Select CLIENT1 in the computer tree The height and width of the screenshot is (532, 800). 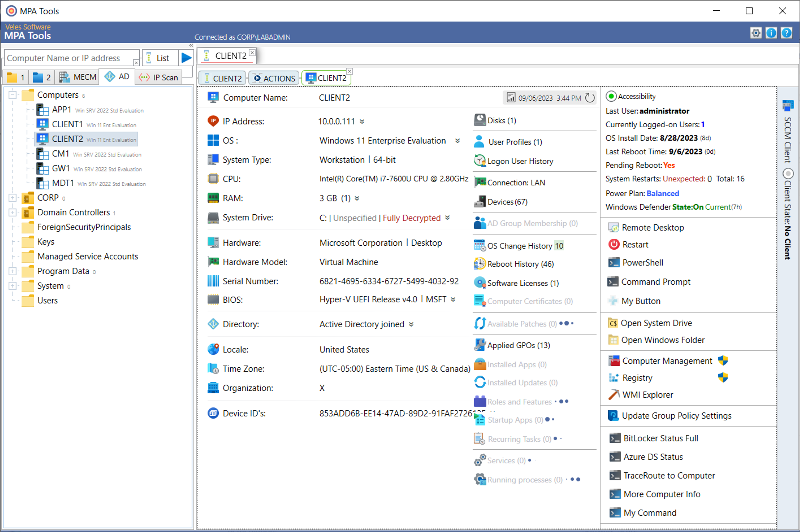86,124
